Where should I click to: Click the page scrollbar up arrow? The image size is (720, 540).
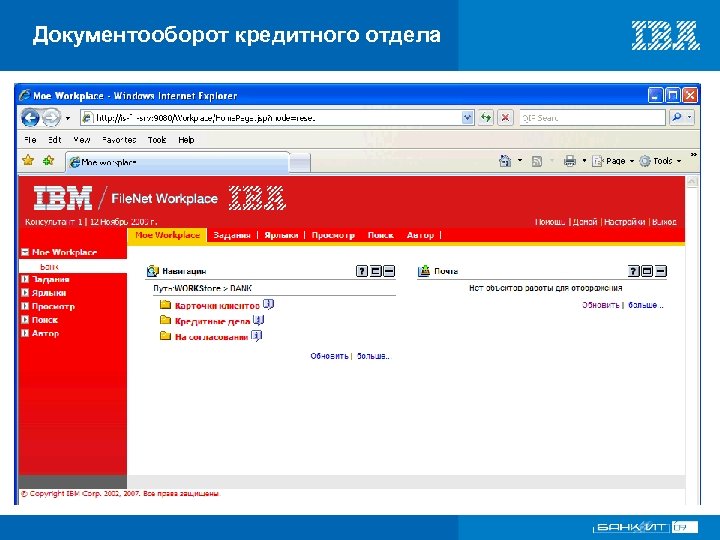[692, 182]
